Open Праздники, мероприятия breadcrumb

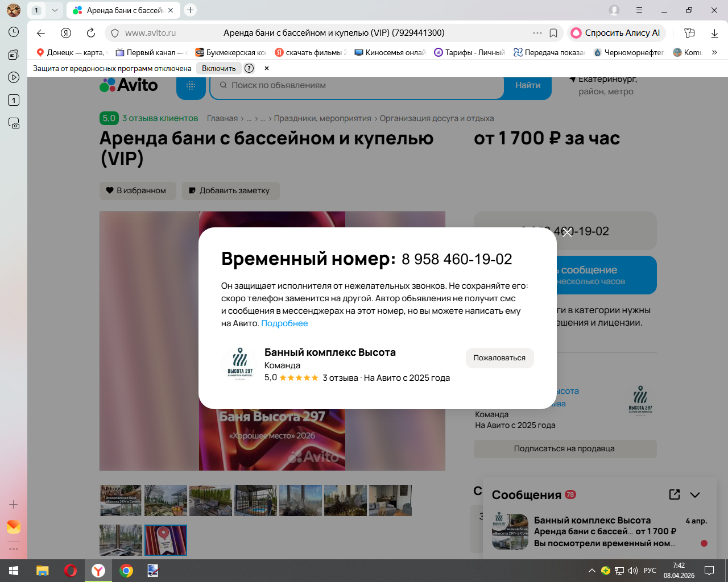(x=322, y=118)
